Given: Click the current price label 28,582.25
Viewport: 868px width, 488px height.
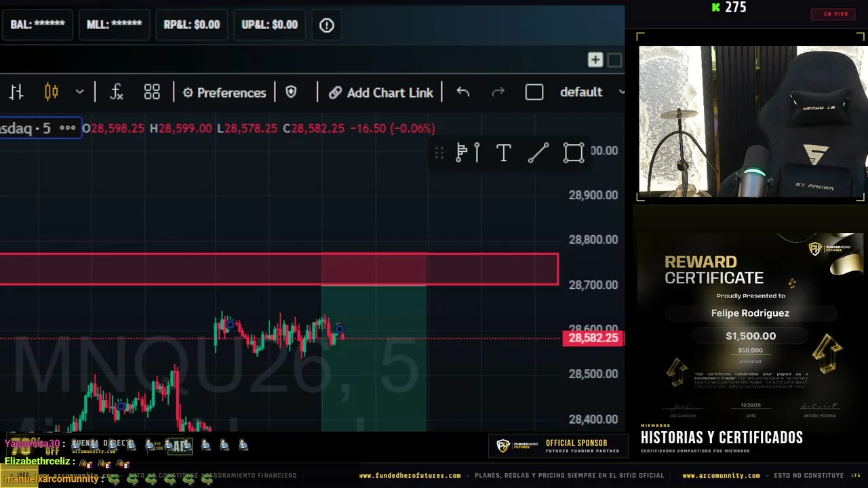Looking at the screenshot, I should click(x=593, y=338).
